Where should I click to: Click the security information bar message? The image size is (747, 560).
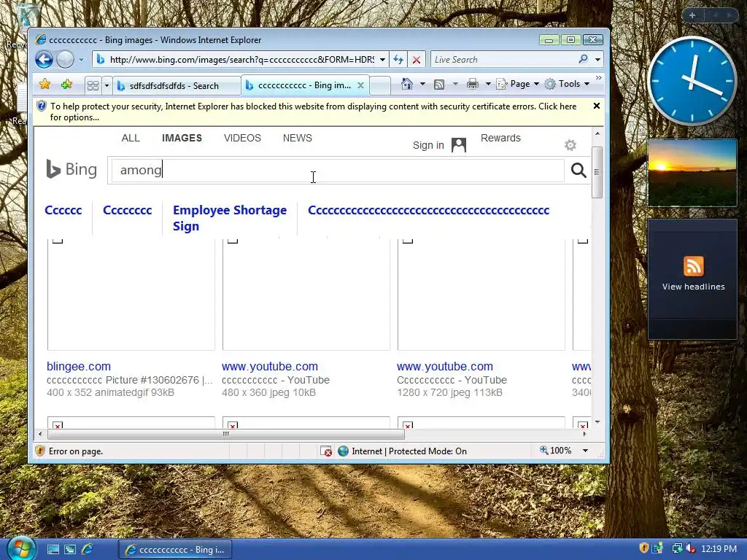click(x=313, y=112)
